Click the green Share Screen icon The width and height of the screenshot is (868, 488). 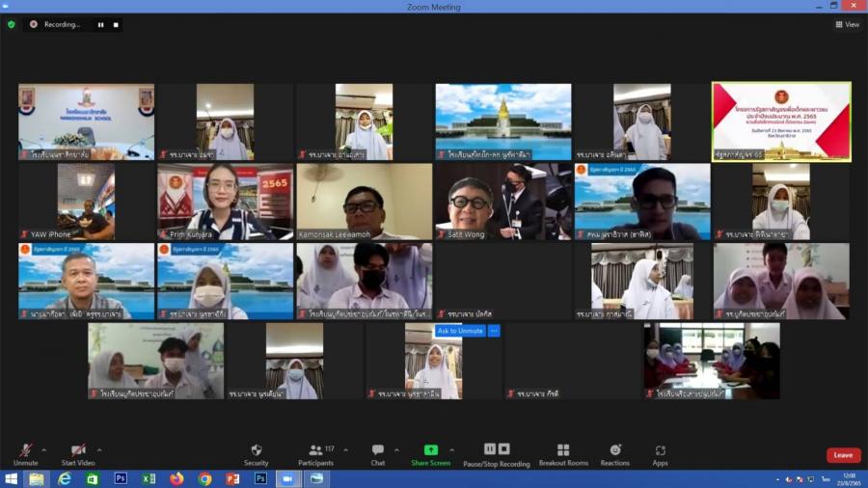pyautogui.click(x=430, y=450)
